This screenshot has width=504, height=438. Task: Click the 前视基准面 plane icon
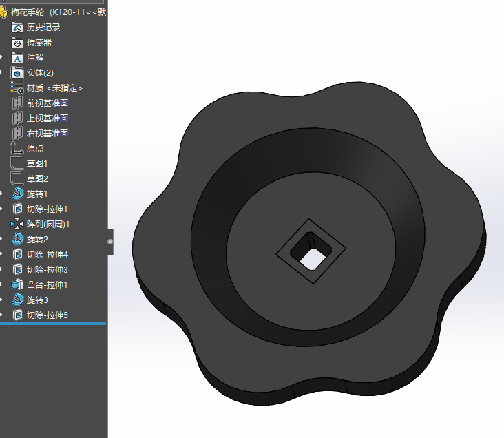pyautogui.click(x=17, y=103)
